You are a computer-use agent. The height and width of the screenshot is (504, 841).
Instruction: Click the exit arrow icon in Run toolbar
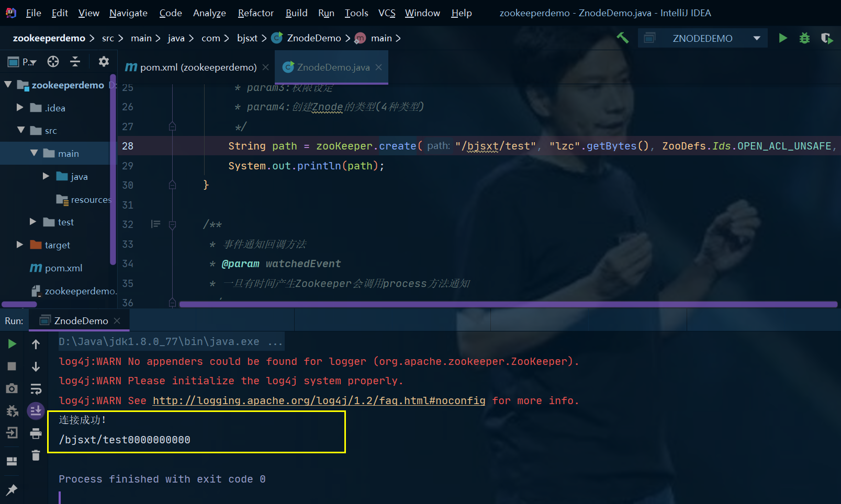click(12, 433)
